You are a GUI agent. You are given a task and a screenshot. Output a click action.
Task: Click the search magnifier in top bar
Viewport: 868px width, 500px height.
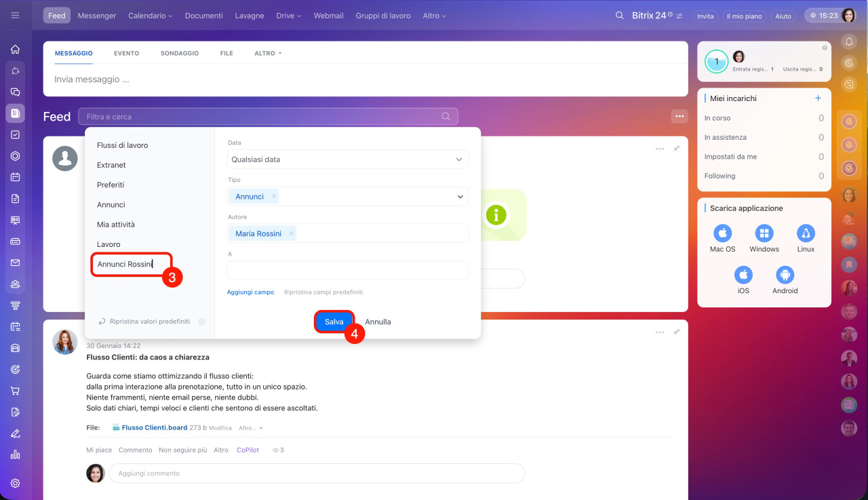click(x=618, y=16)
